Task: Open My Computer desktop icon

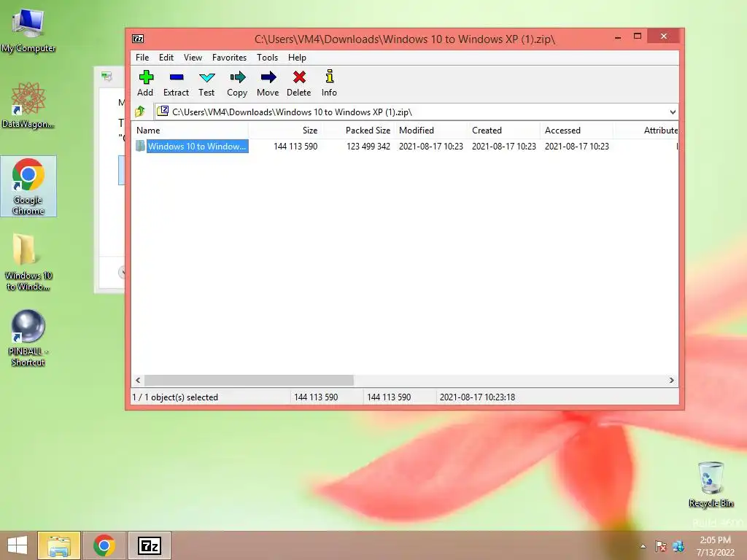Action: click(28, 31)
